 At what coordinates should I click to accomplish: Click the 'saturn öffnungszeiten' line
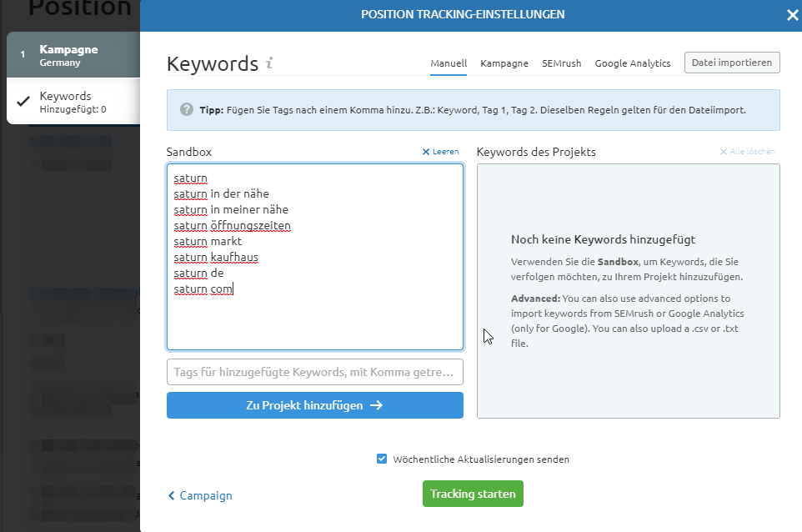(x=233, y=226)
